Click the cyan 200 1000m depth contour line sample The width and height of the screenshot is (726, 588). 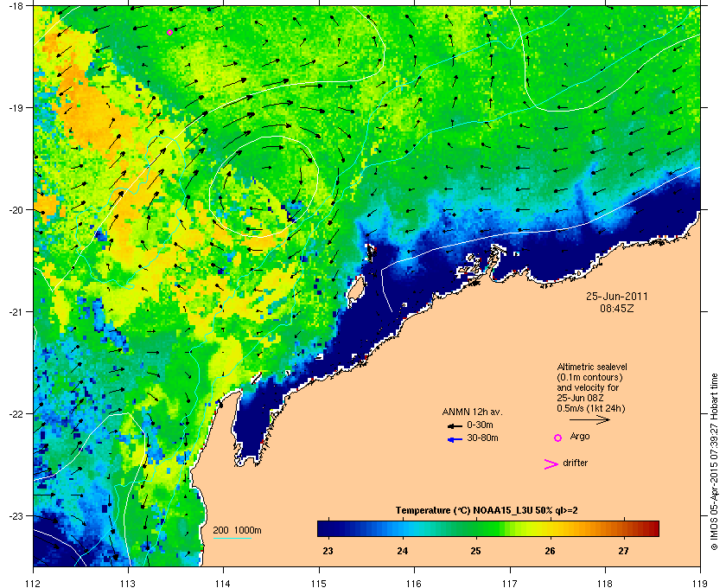232,539
